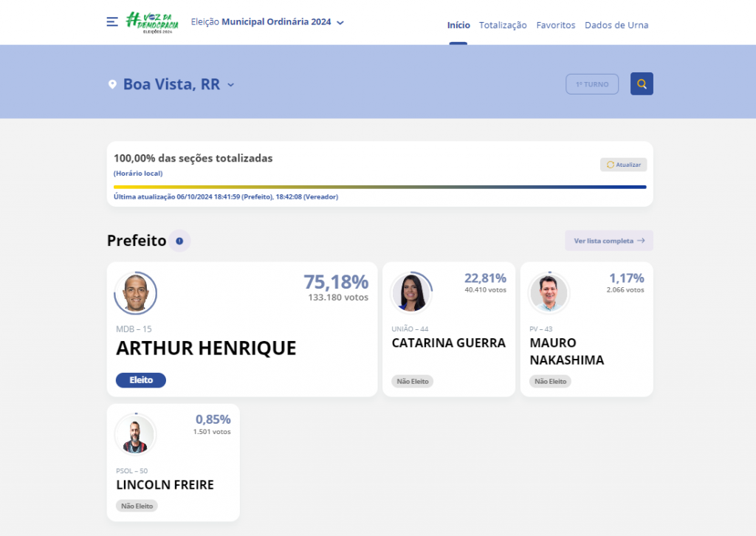Click the location pin icon

tap(112, 85)
